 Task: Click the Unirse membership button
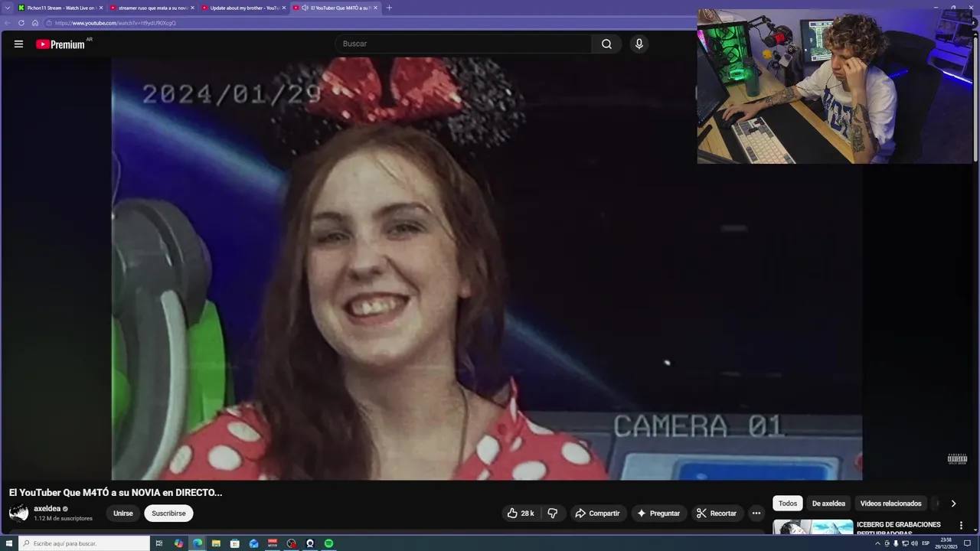(123, 514)
